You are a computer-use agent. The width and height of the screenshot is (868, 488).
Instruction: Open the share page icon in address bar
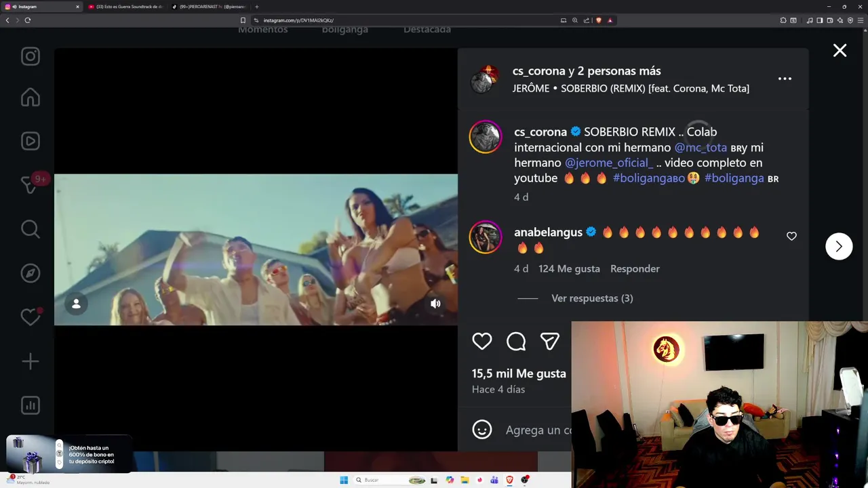(x=587, y=20)
